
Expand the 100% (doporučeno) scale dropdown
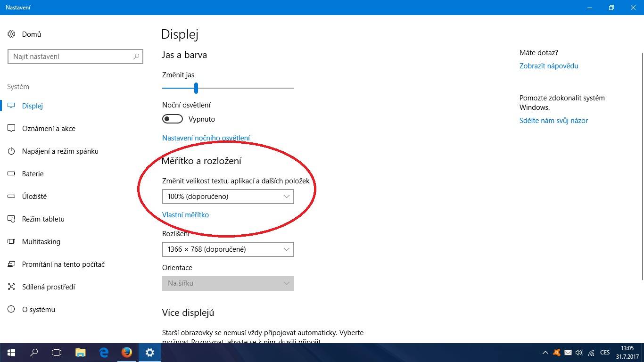click(x=228, y=197)
